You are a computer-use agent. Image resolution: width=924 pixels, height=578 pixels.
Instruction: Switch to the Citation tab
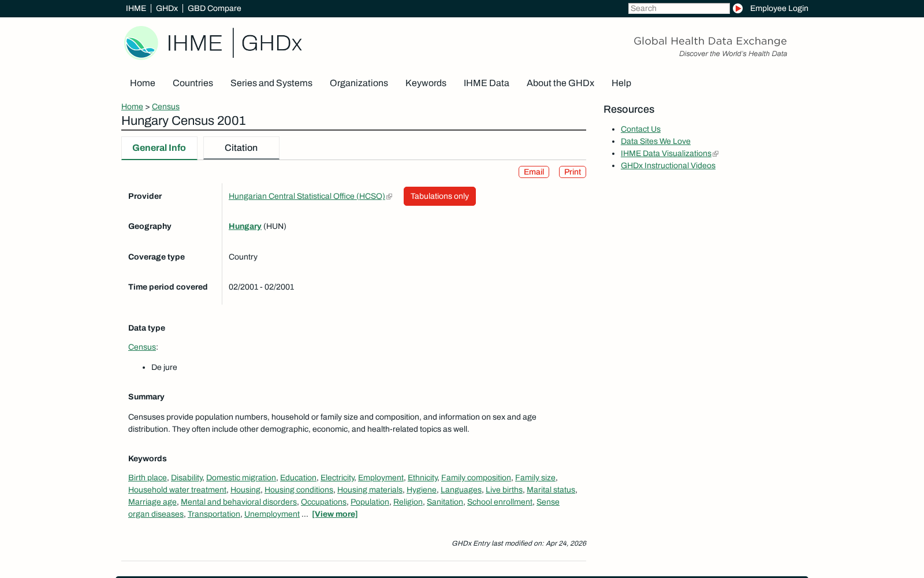pyautogui.click(x=241, y=148)
